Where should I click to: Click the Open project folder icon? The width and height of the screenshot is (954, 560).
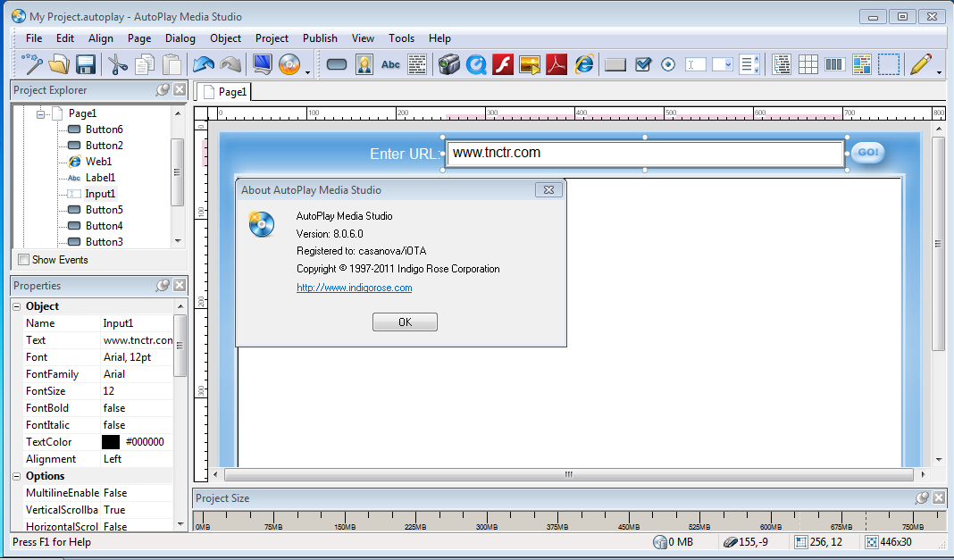click(59, 63)
